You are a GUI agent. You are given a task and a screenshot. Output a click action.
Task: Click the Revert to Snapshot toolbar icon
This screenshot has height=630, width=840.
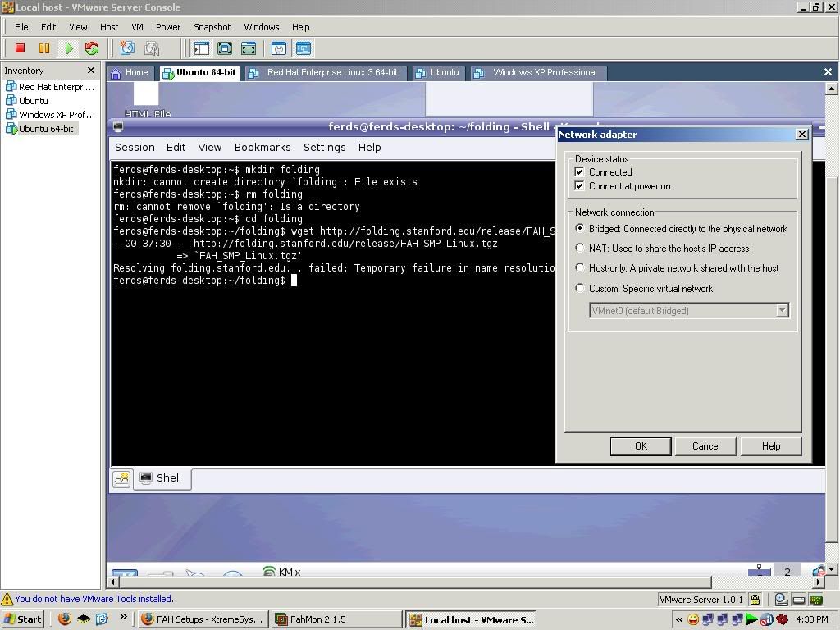point(152,48)
